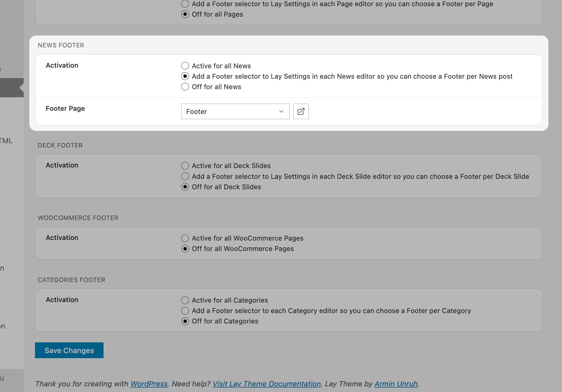Click the Activation label in Categories Footer
This screenshot has width=562, height=392.
[x=62, y=300]
